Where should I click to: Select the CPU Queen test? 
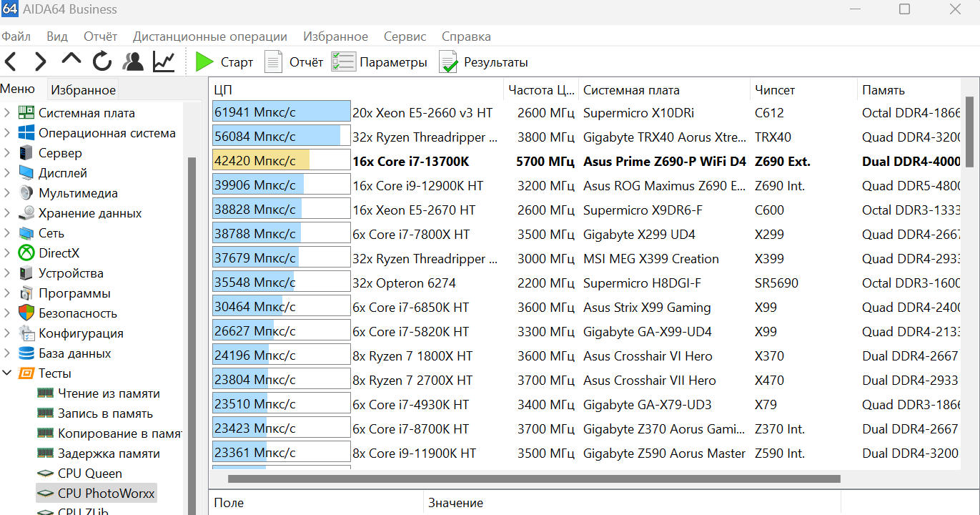[90, 473]
